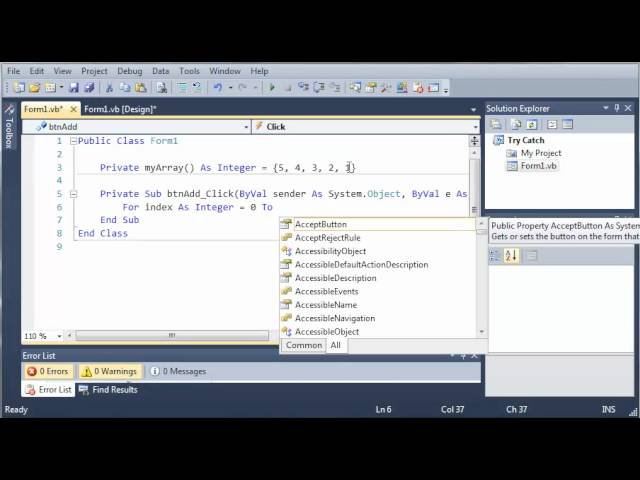The height and width of the screenshot is (480, 640).
Task: Toggle the 0 Errors filter
Action: tap(49, 371)
